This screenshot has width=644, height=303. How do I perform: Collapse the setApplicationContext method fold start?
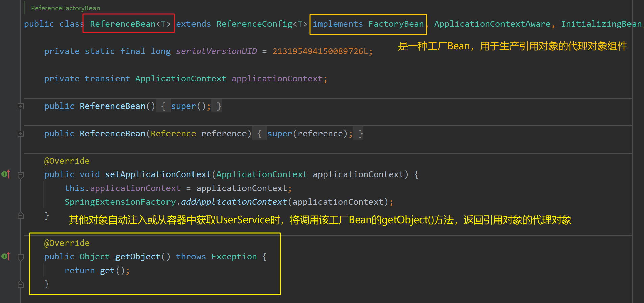point(21,175)
